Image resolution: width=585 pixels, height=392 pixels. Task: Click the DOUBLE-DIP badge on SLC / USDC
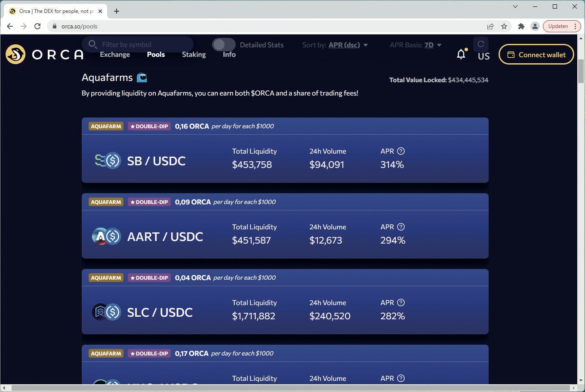(149, 278)
